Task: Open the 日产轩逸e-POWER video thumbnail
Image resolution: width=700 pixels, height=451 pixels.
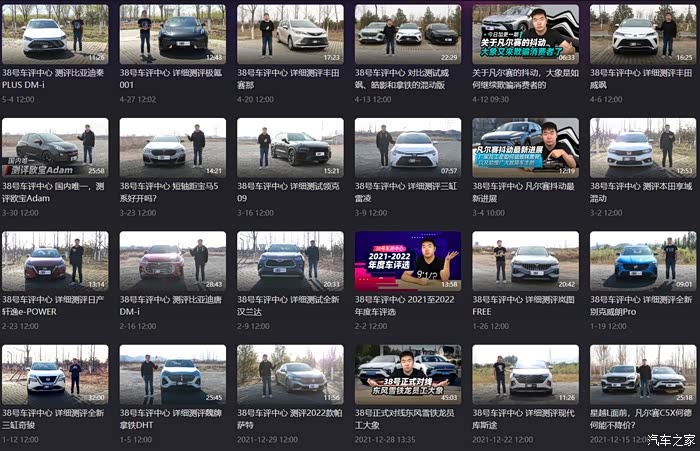Action: pyautogui.click(x=55, y=261)
